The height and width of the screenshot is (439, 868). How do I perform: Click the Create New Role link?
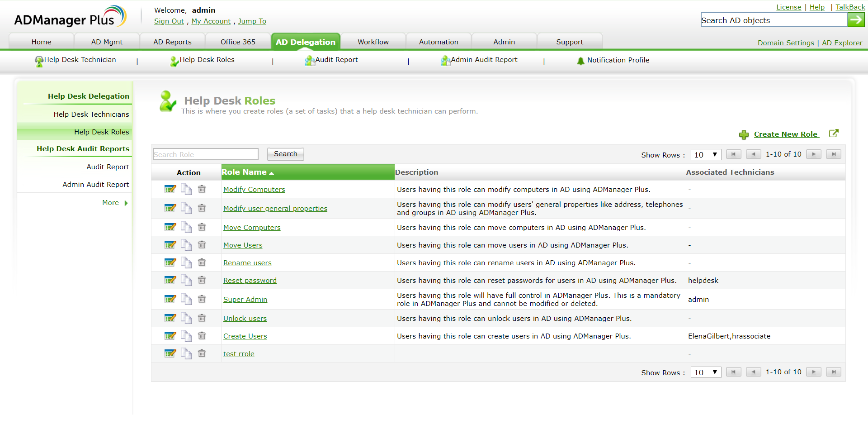pyautogui.click(x=786, y=134)
